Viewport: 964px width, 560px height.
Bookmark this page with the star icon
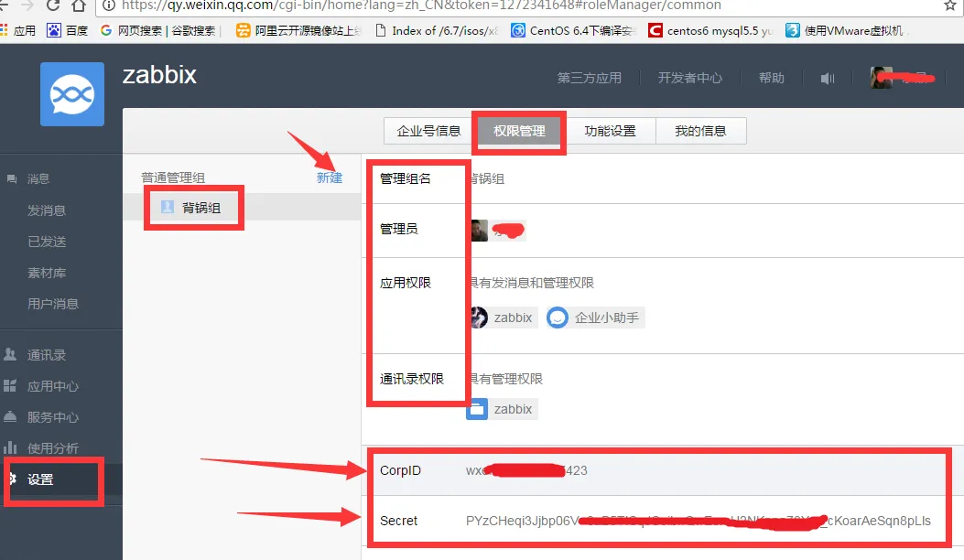(x=950, y=5)
